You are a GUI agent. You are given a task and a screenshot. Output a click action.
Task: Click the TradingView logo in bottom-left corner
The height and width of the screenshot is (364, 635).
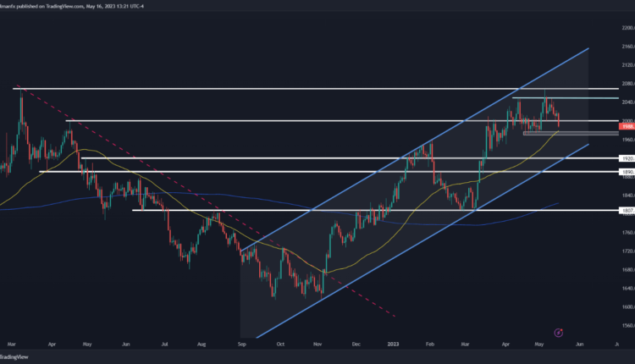(19, 357)
